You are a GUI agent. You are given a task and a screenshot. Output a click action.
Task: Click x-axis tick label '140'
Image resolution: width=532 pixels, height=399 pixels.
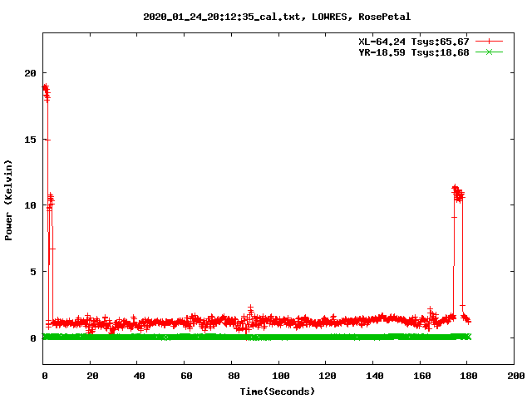[x=375, y=376]
